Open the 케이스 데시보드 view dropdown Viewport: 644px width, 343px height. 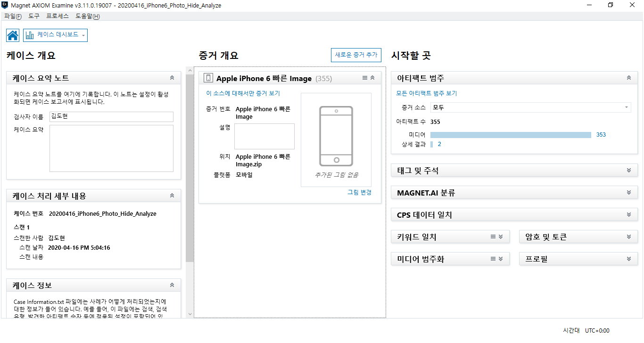(55, 35)
